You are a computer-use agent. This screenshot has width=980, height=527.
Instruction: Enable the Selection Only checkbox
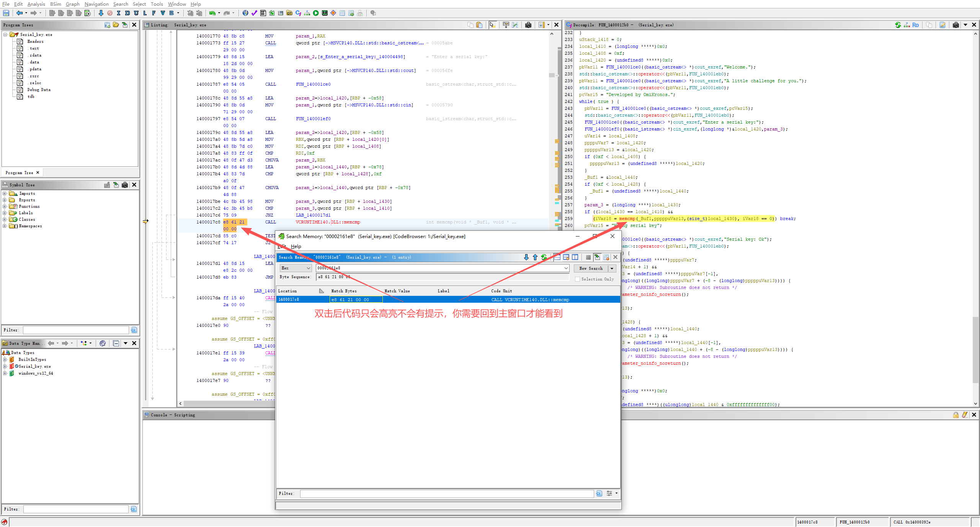pyautogui.click(x=577, y=279)
